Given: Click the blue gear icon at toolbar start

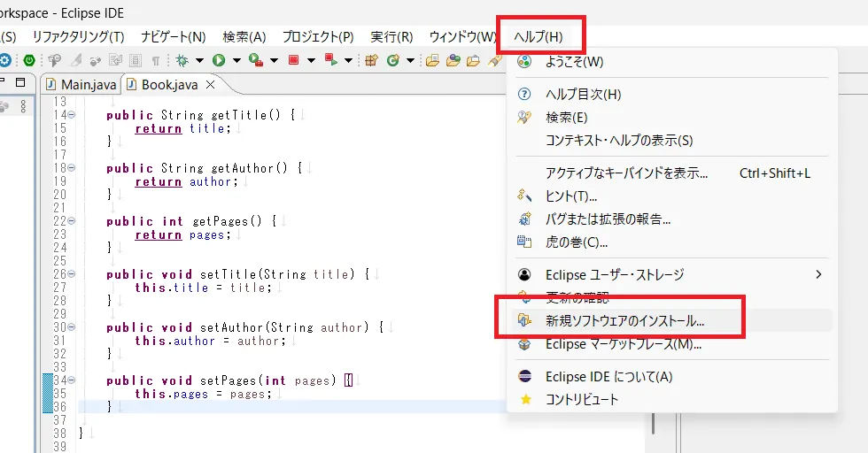Looking at the screenshot, I should click(x=5, y=60).
